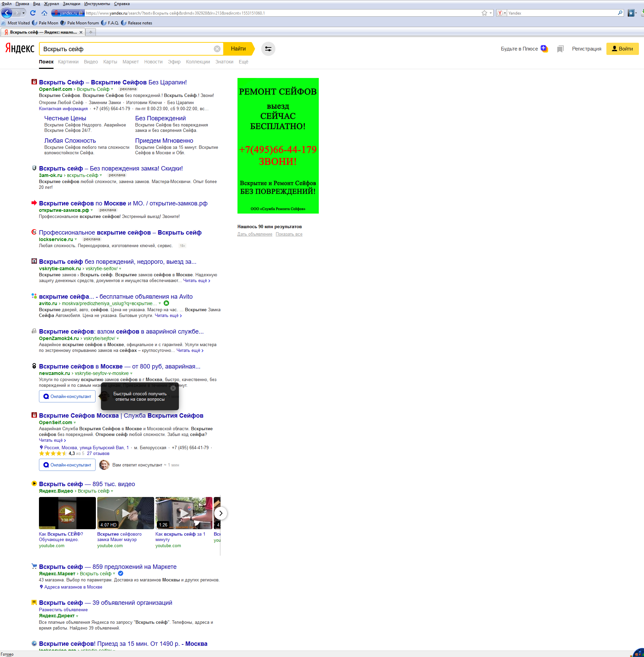Viewport: 644px width, 657px height.
Task: Click the yellow Найти search button
Action: click(x=240, y=49)
